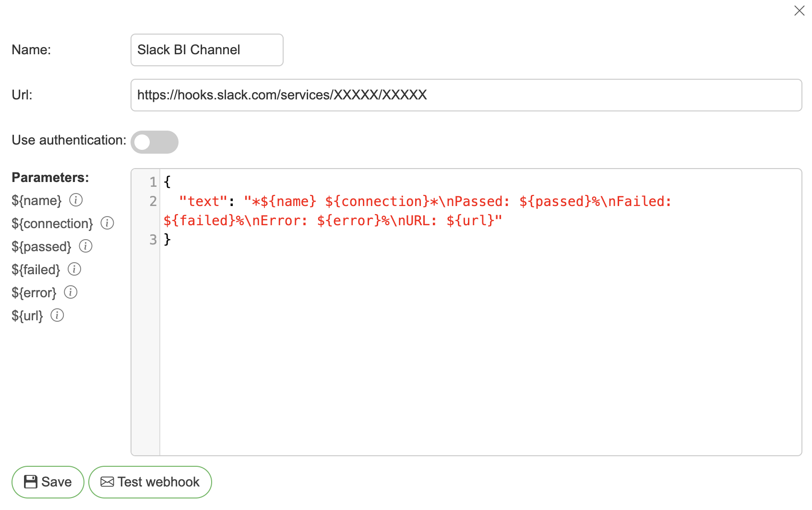Click the ${error} parameter label

pos(34,292)
